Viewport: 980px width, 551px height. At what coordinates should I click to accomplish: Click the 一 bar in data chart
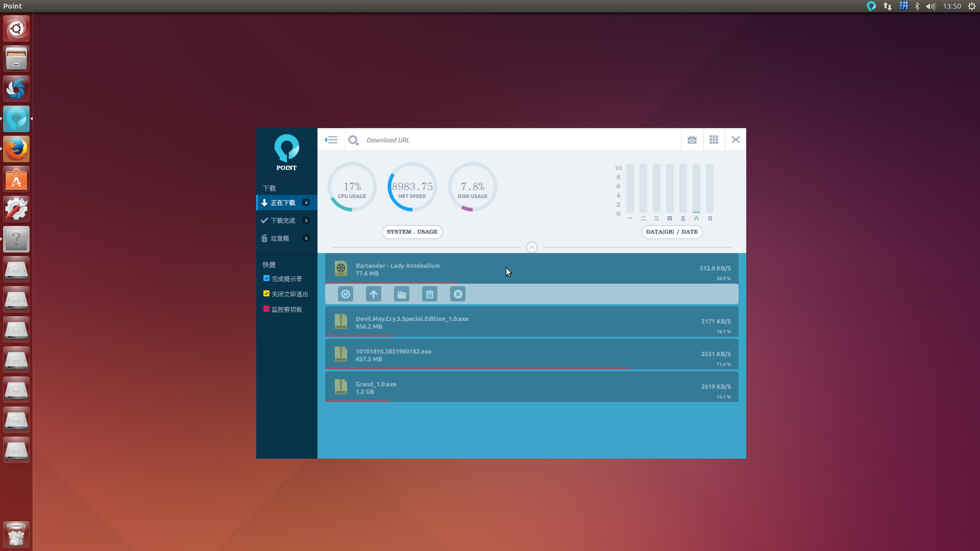630,188
